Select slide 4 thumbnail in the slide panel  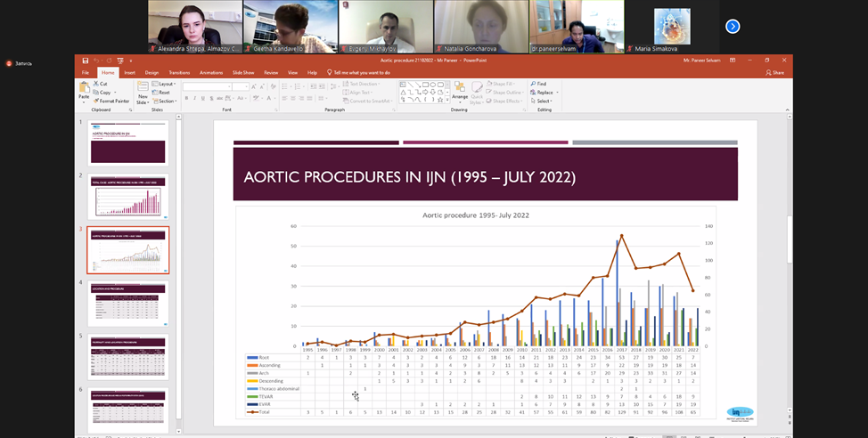click(x=127, y=304)
